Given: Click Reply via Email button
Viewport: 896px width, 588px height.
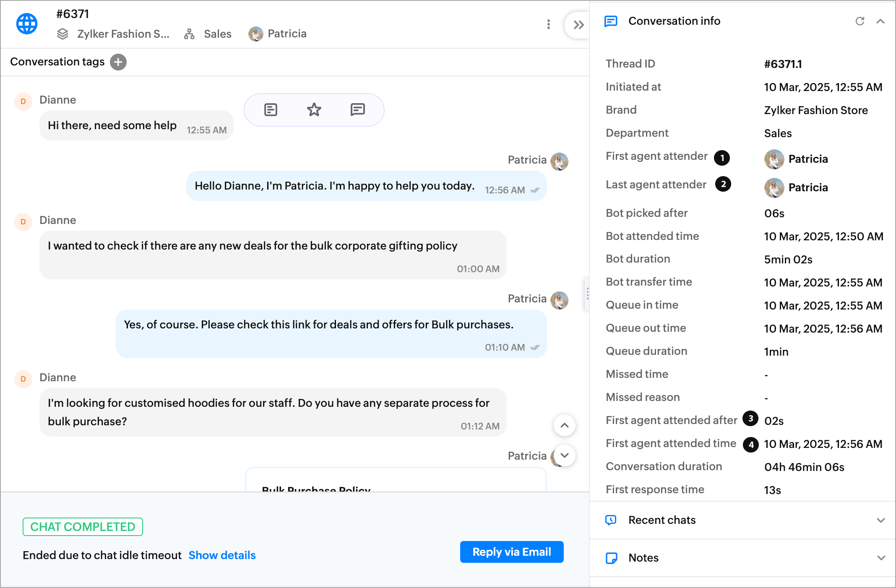Looking at the screenshot, I should pos(511,552).
